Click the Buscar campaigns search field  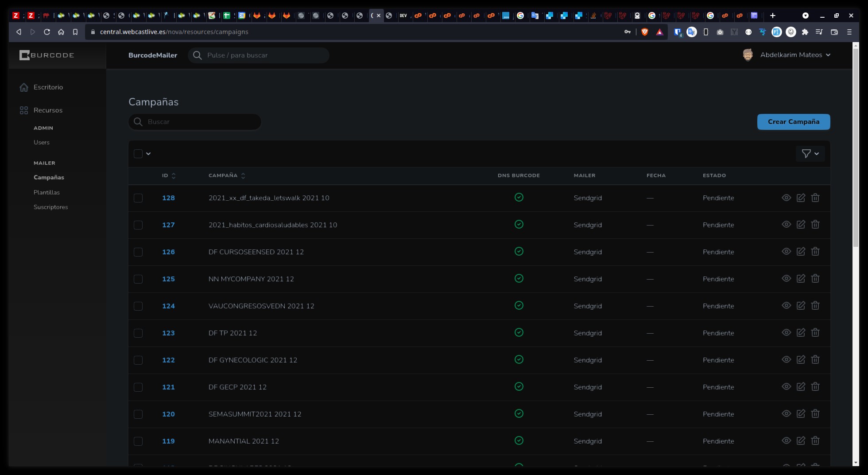coord(199,122)
